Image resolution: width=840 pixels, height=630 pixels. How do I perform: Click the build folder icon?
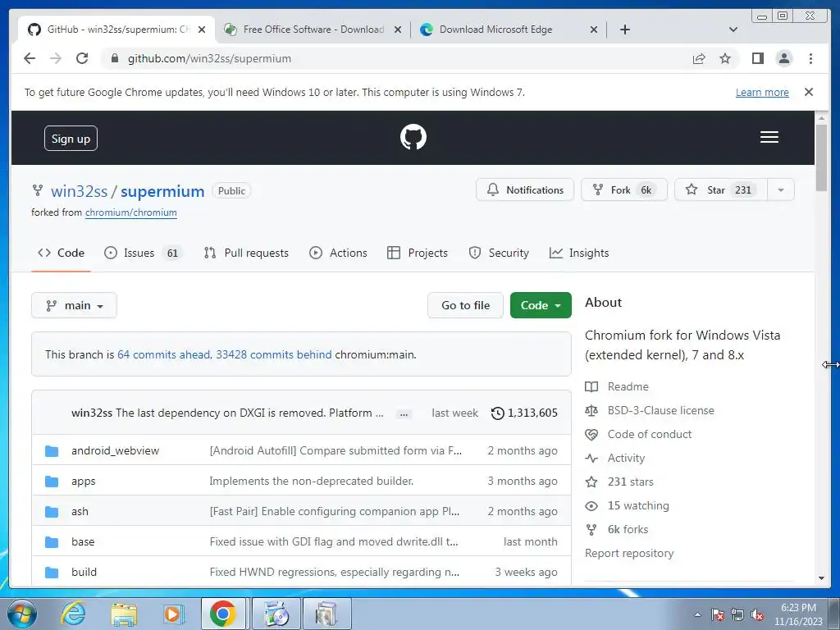point(52,572)
